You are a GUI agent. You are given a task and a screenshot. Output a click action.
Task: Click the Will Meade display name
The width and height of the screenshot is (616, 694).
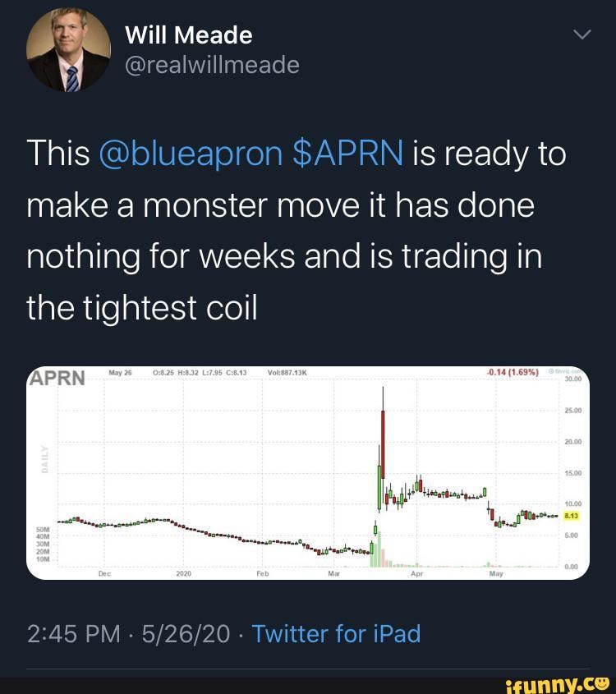[x=188, y=34]
